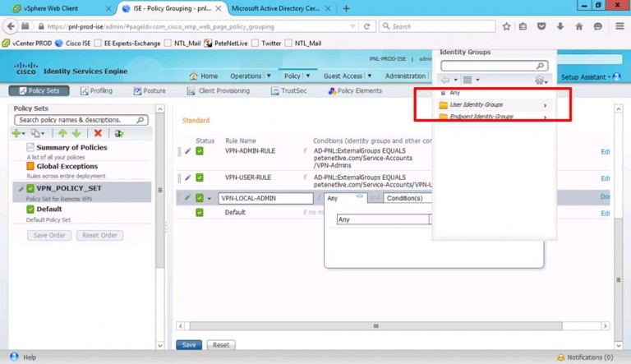Open the Help icon in the status bar
631x364 pixels.
coord(14,357)
